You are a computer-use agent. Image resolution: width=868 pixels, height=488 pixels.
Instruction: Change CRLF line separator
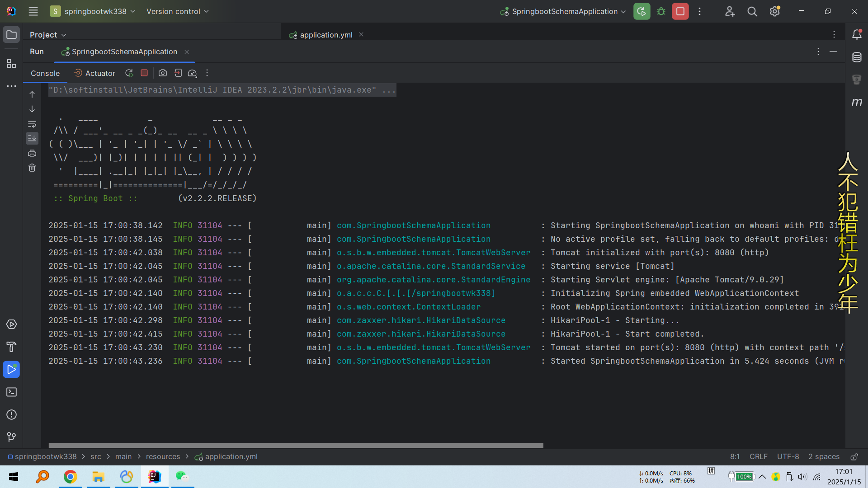[759, 457]
